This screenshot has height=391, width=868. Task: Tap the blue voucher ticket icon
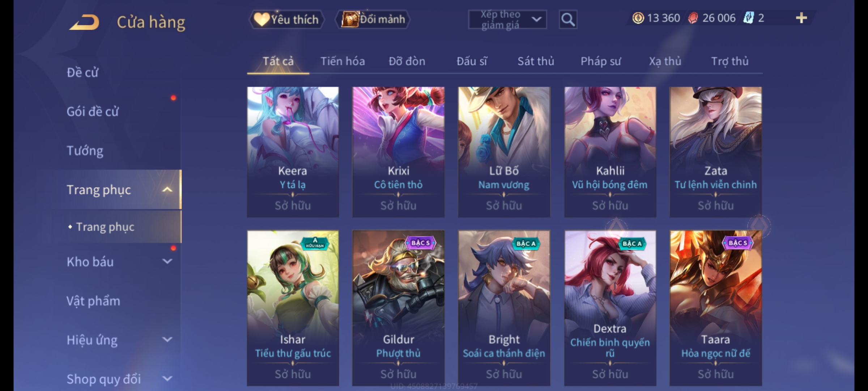[x=748, y=18]
